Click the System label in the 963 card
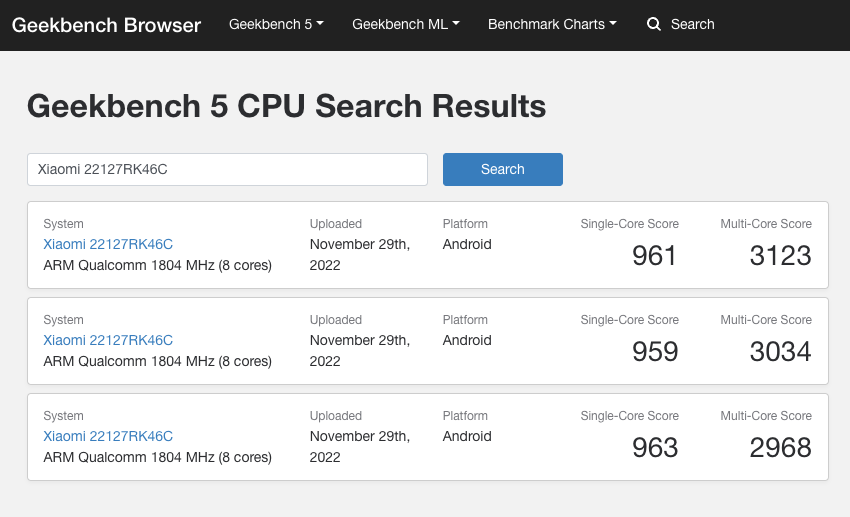The width and height of the screenshot is (850, 517). point(63,416)
